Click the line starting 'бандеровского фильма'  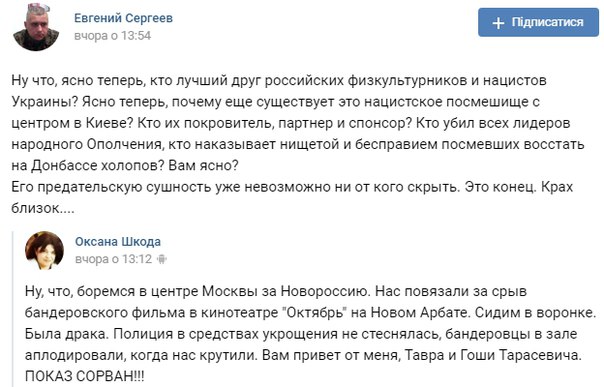click(310, 312)
